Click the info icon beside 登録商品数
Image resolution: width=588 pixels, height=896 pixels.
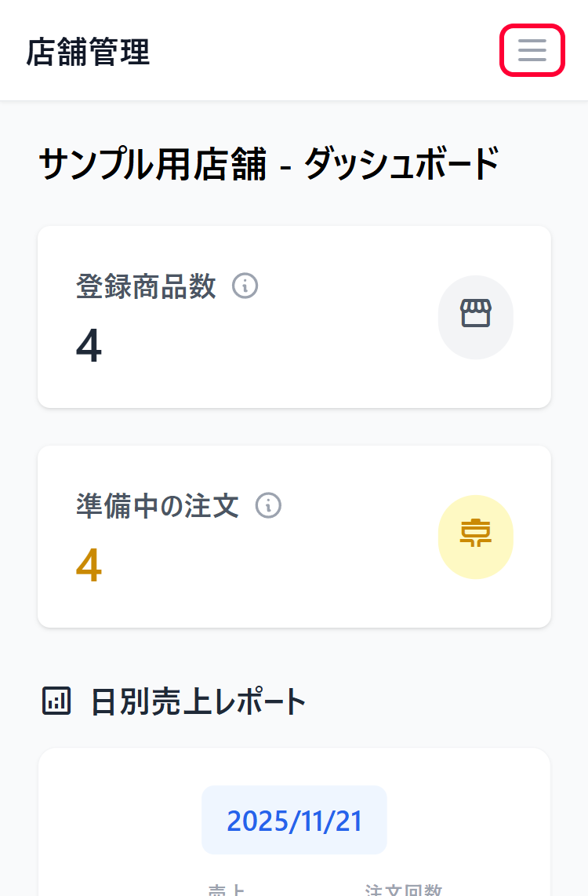245,285
